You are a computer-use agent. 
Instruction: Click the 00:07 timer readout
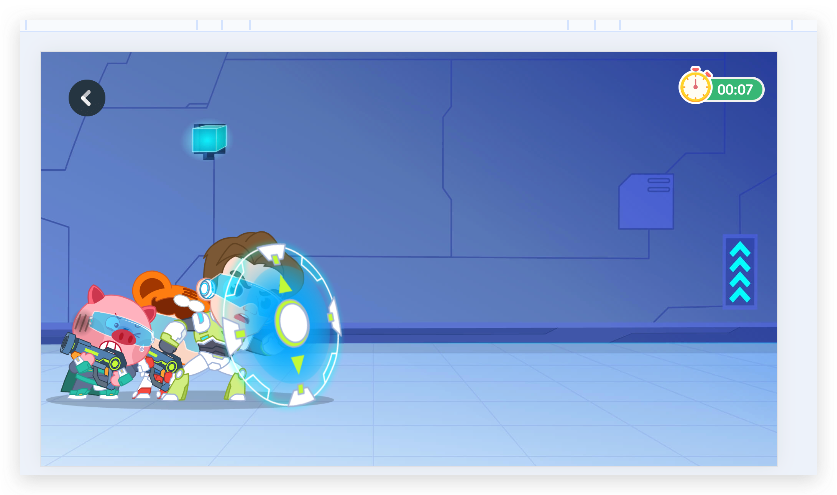point(735,89)
